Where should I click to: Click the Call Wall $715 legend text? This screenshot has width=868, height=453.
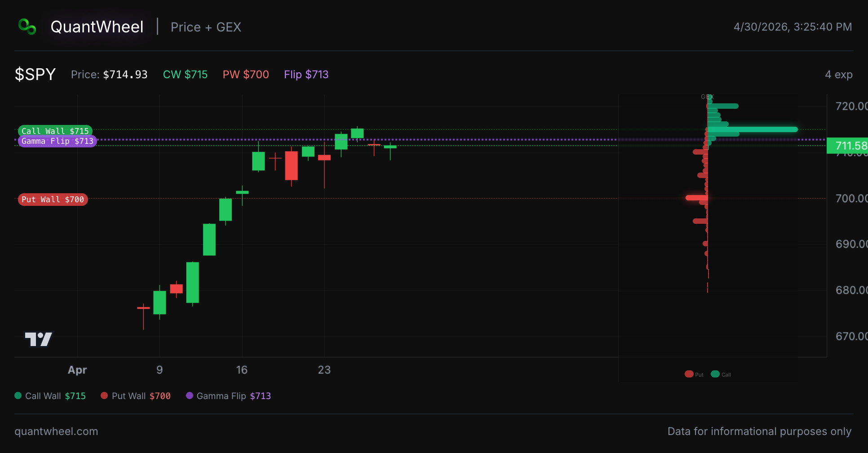55,396
